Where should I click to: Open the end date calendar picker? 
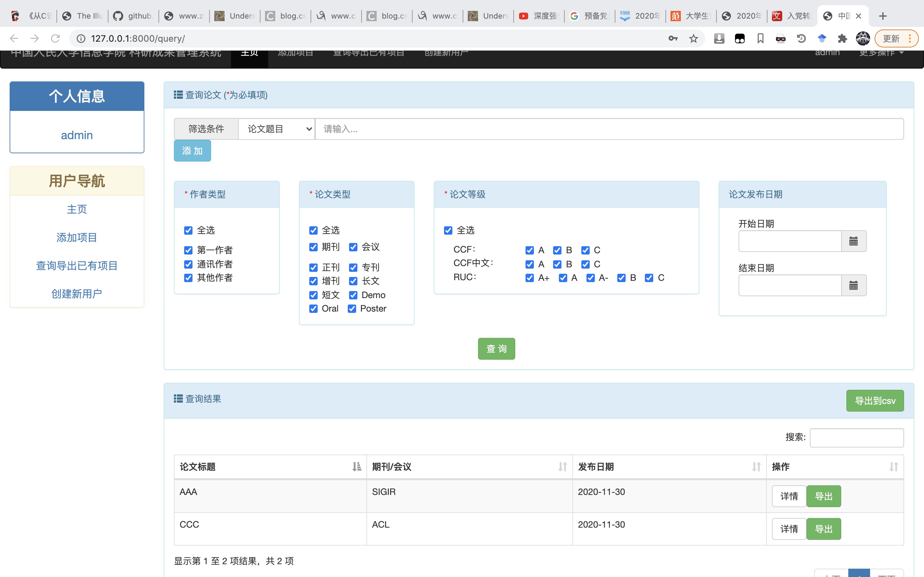pyautogui.click(x=853, y=285)
